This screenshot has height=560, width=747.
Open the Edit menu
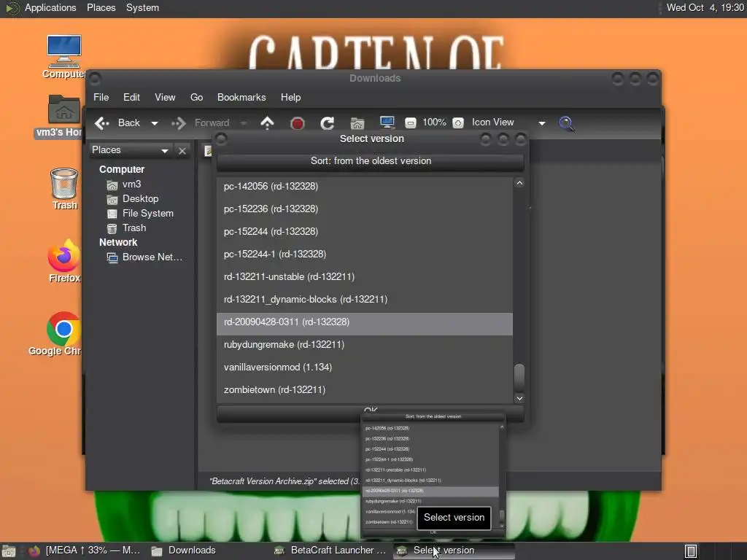(131, 97)
